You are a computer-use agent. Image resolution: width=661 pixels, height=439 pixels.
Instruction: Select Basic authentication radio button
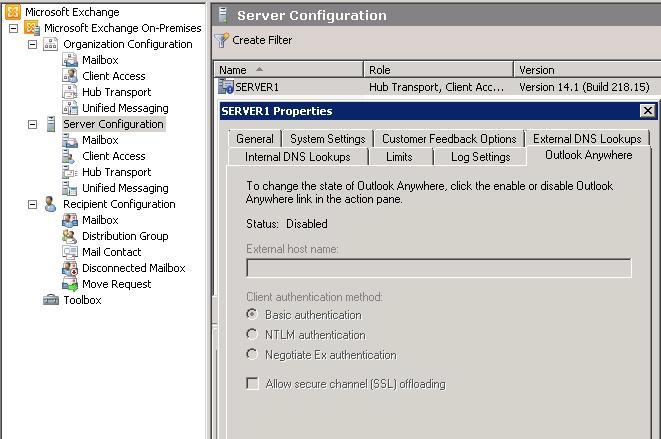[252, 314]
